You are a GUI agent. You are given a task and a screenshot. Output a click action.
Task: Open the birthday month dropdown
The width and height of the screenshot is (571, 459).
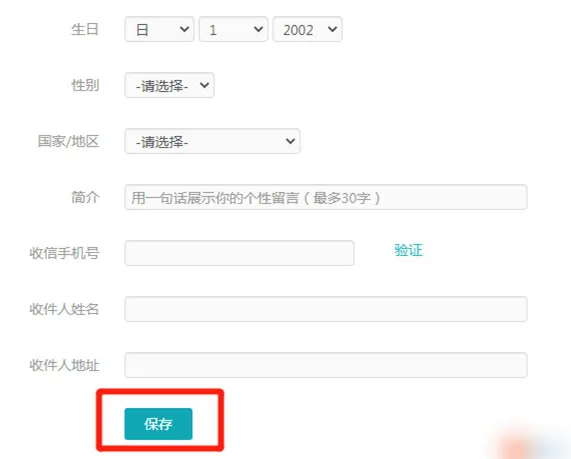(x=159, y=29)
